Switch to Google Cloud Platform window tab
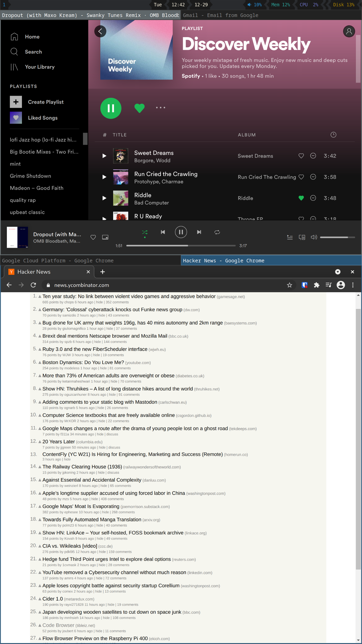Image resolution: width=362 pixels, height=644 pixels. (x=90, y=261)
